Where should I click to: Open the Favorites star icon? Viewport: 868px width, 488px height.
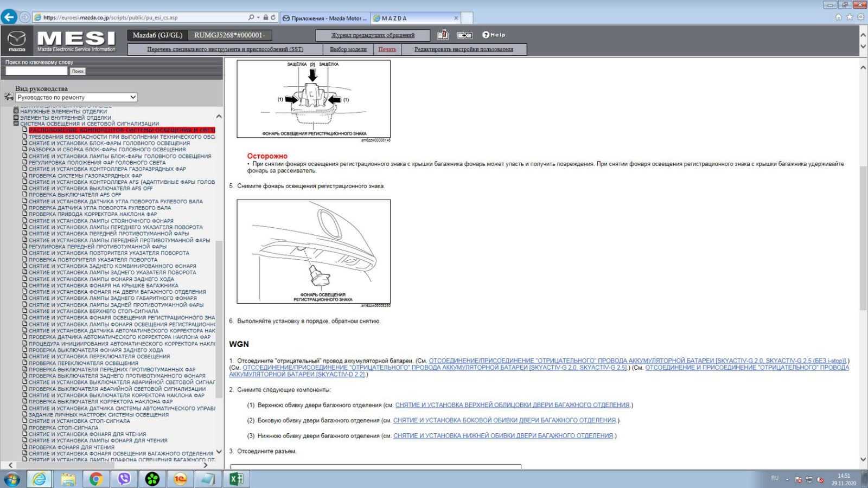click(x=850, y=17)
